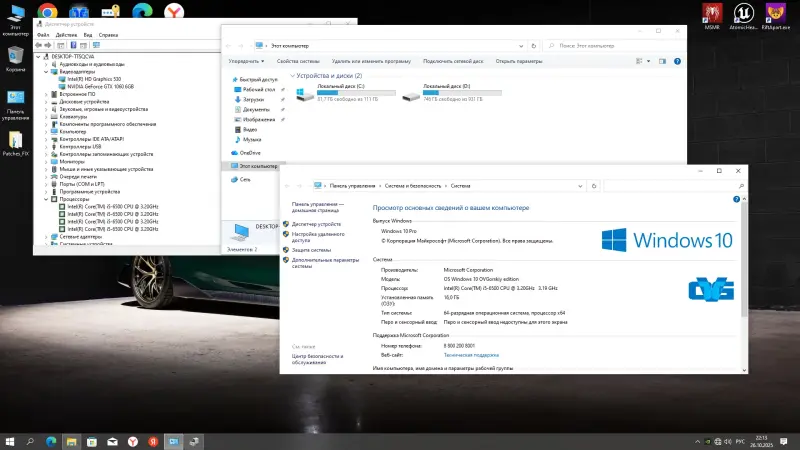Viewport: 800px width, 450px height.
Task: Open the Действие menu in Device Manager
Action: click(x=66, y=35)
